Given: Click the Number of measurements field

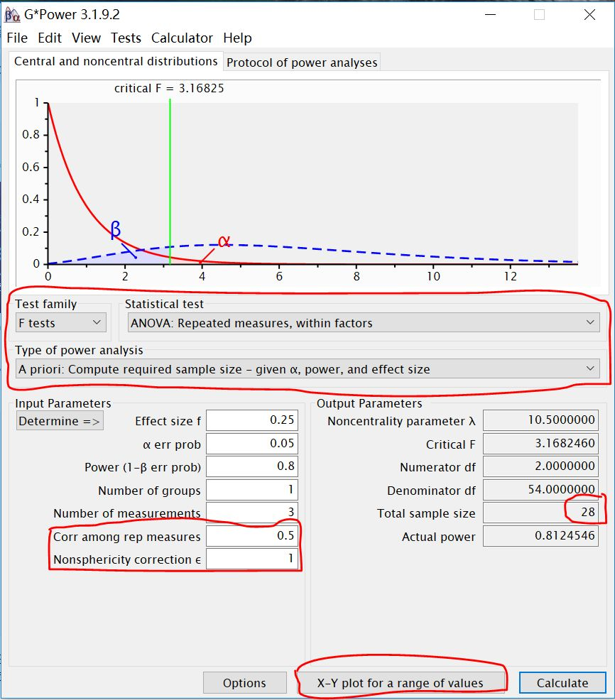Looking at the screenshot, I should point(252,512).
